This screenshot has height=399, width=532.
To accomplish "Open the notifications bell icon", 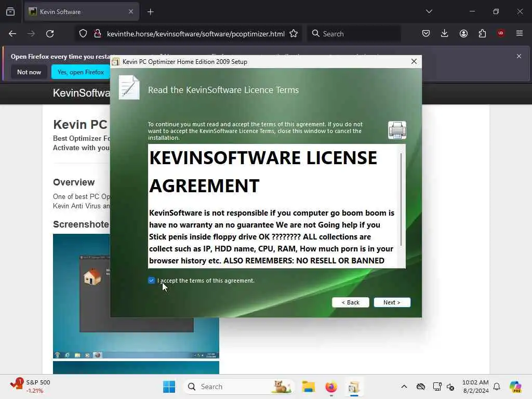I will (497, 387).
